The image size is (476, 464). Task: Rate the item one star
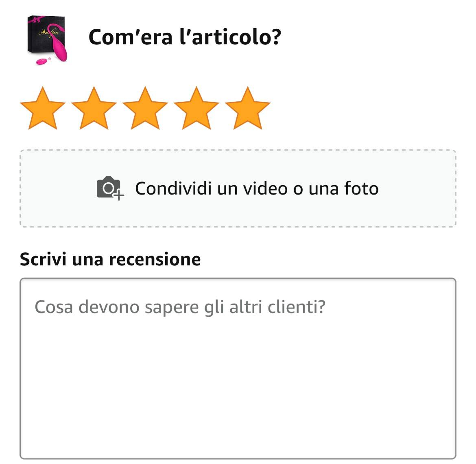(x=43, y=108)
